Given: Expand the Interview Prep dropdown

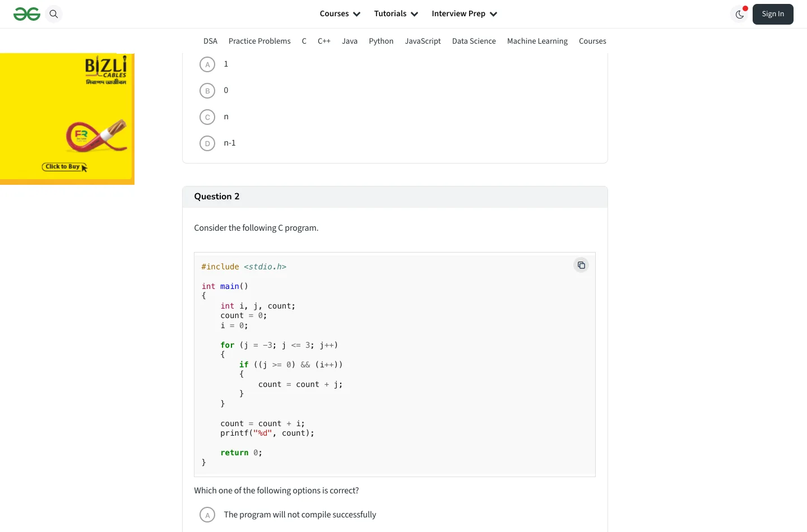Looking at the screenshot, I should click(465, 14).
